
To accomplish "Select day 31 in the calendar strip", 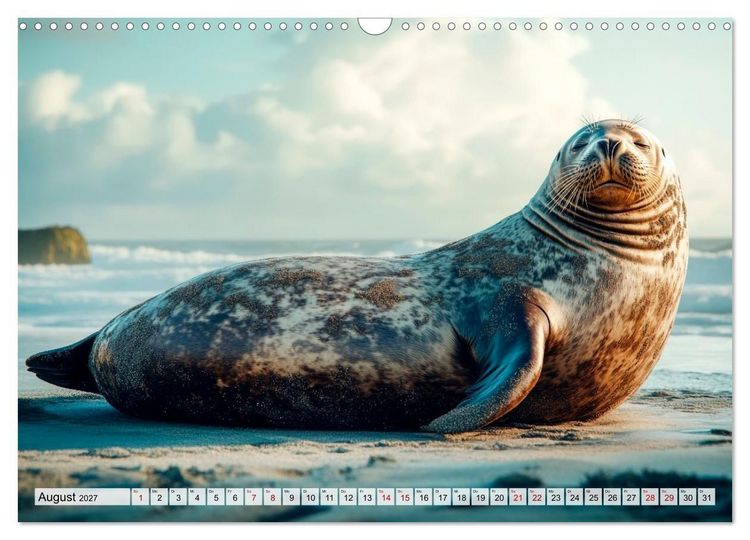I will pos(706,497).
